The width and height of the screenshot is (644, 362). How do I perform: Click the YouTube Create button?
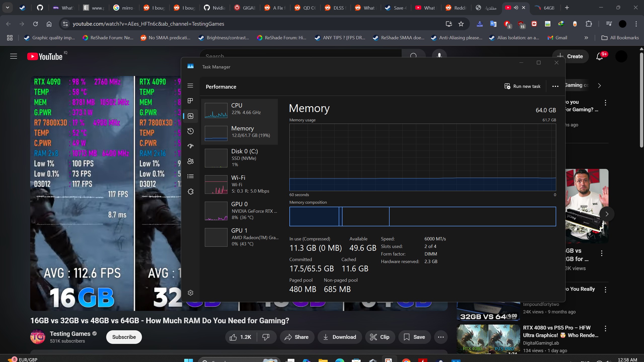click(x=570, y=56)
